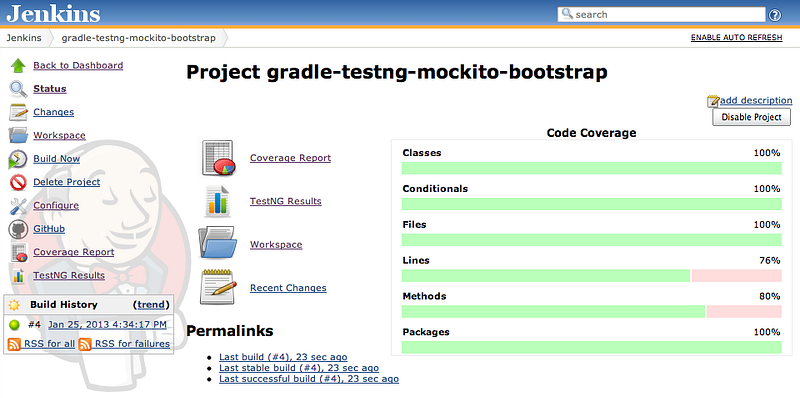Open the Workspace link in sidebar
This screenshot has width=800, height=398.
click(59, 136)
